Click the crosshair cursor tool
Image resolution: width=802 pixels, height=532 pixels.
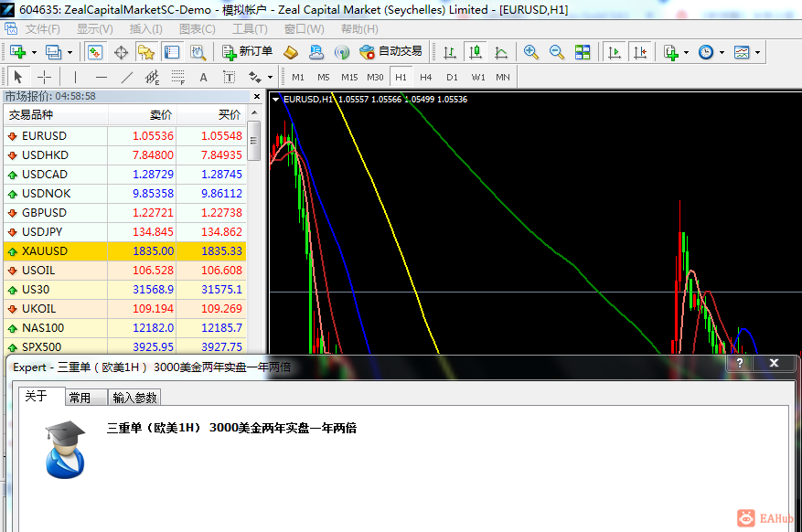44,77
